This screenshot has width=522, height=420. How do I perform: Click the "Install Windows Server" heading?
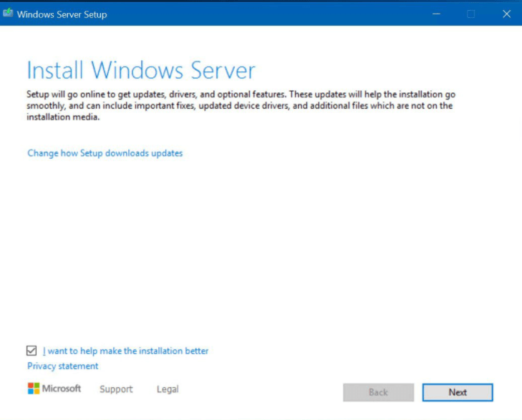[140, 70]
